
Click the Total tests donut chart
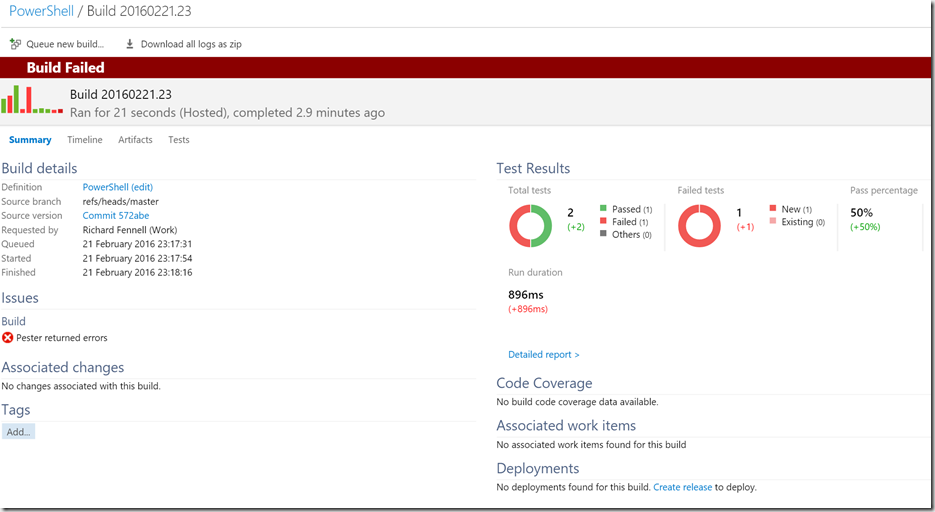pyautogui.click(x=530, y=226)
